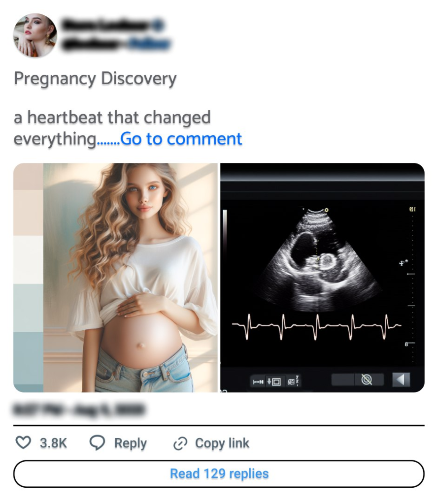Select the caliper measurement icon in ultrasound toolbar

[258, 381]
